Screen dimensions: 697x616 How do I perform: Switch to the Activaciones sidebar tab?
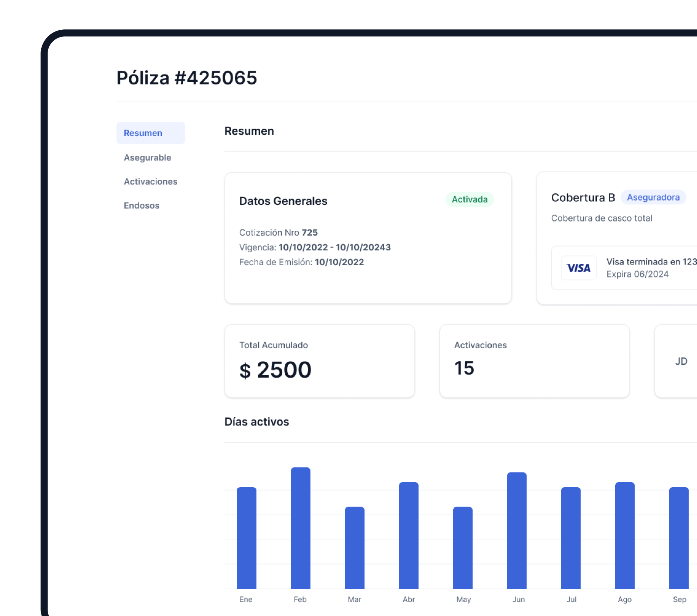[150, 181]
